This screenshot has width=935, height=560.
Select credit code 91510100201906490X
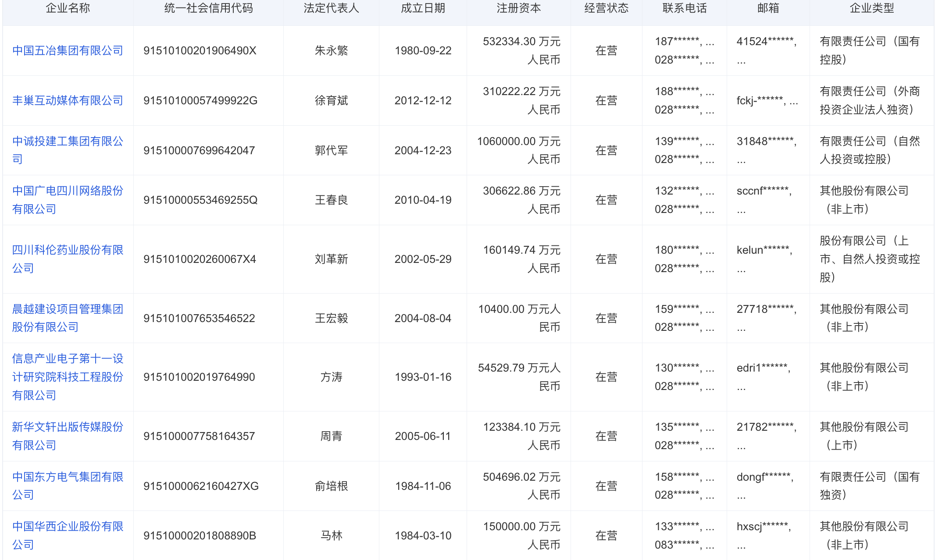[x=200, y=50]
